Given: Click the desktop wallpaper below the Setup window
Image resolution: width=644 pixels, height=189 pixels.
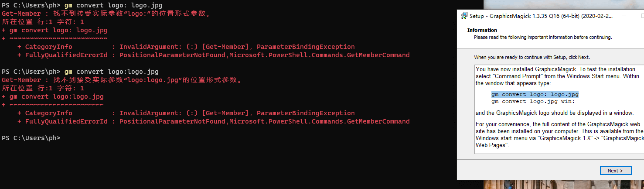Looking at the screenshot, I should [x=549, y=185].
